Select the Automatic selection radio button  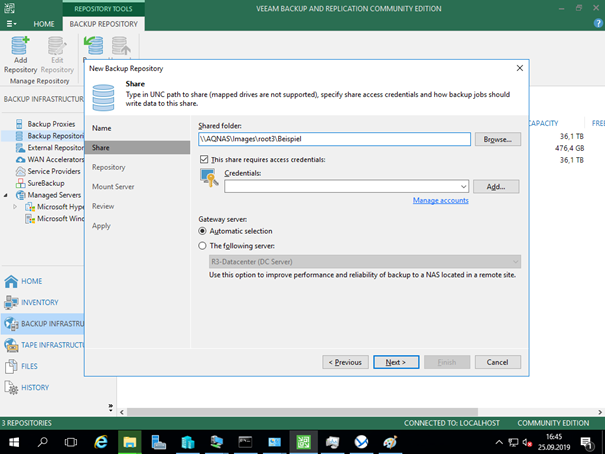tap(203, 231)
